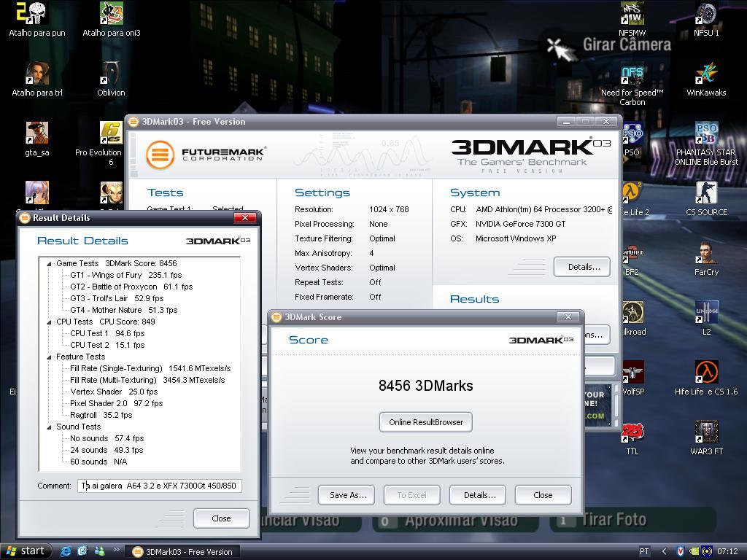Select 'Ragtroll 35.2 fps' row

click(101, 415)
